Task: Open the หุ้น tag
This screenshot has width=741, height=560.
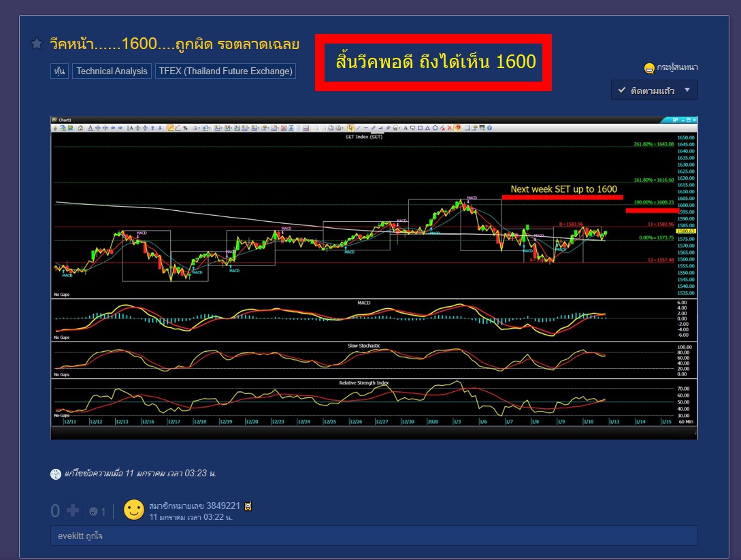Action: click(x=60, y=71)
